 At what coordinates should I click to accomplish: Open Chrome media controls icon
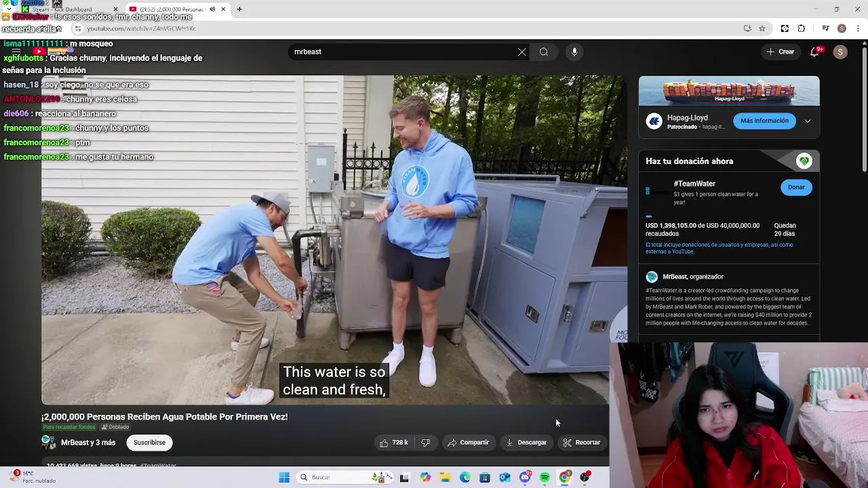tap(825, 28)
